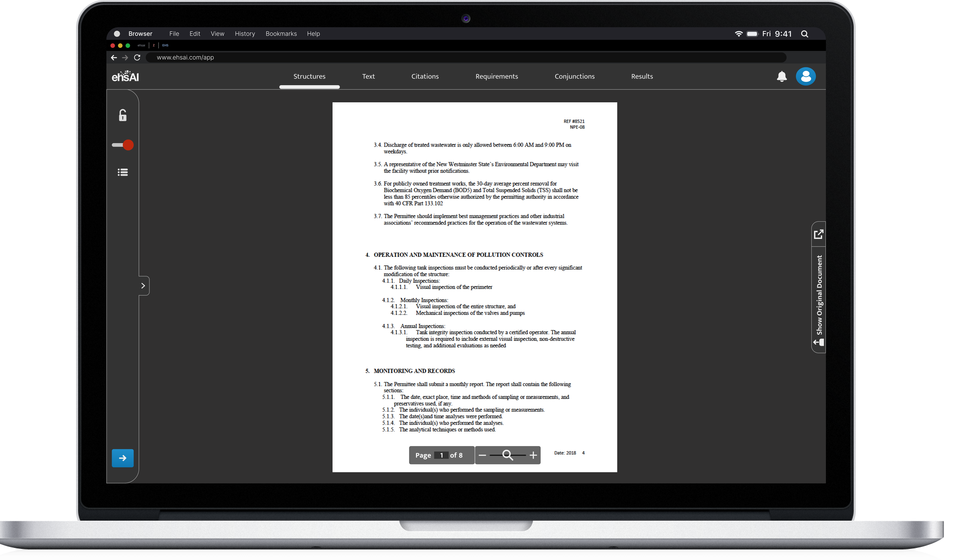Click the notification bell icon
Viewport: 957px width, 560px height.
(782, 76)
